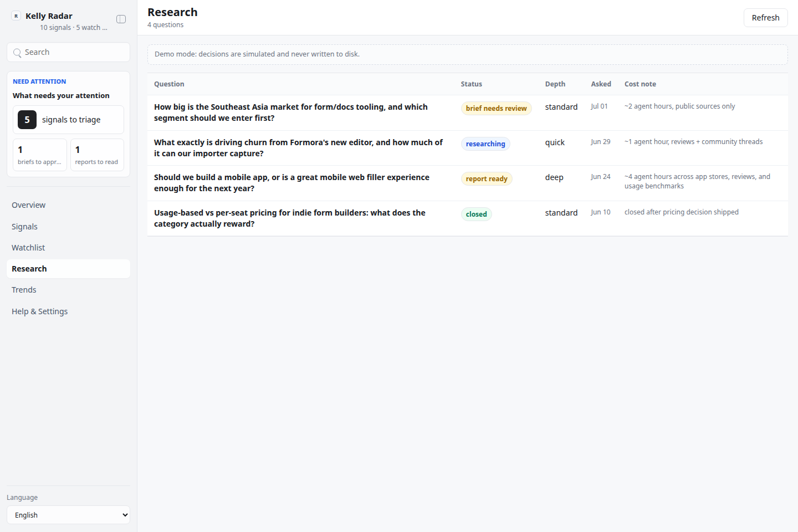Click the Kelly Radar logo icon

(16, 16)
